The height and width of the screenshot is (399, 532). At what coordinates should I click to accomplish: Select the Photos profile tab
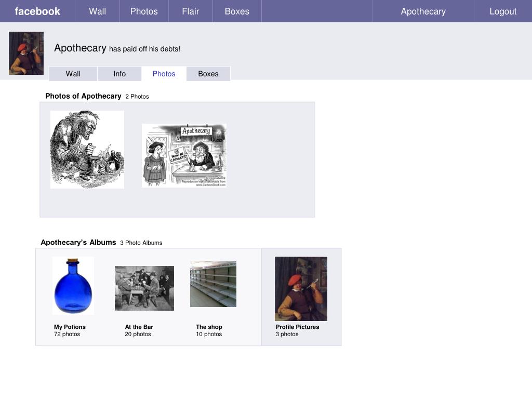164,74
